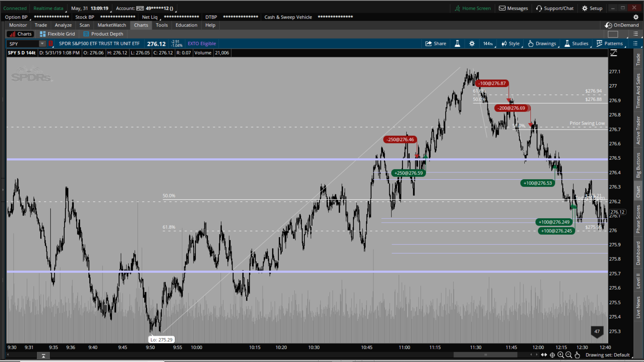644x362 pixels.
Task: Launch OnDemand mode
Action: click(622, 25)
